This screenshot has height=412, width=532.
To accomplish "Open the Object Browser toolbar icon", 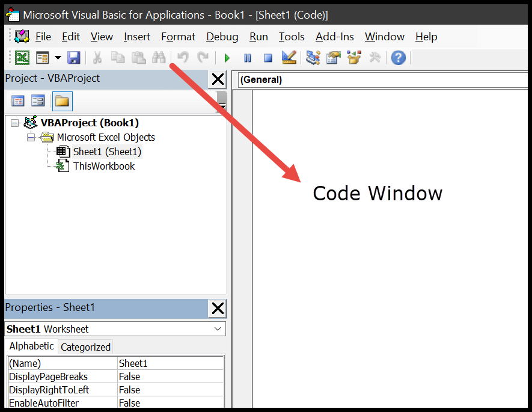I will tap(354, 58).
